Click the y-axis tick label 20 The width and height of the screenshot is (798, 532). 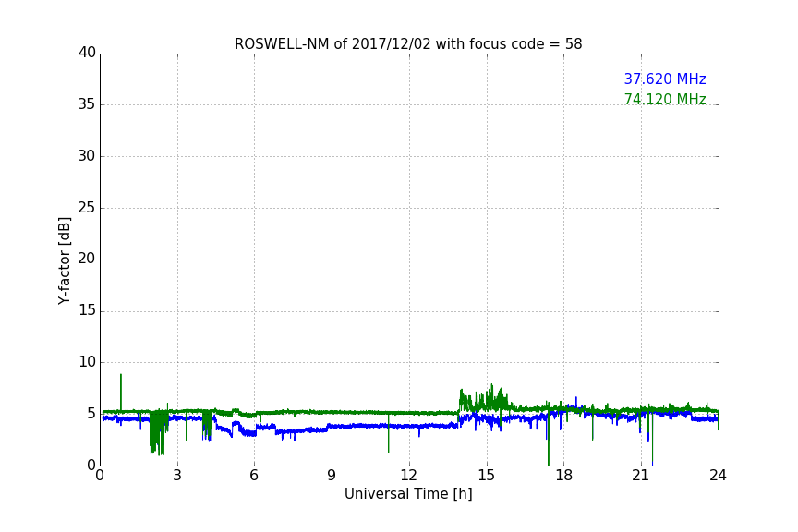87,259
